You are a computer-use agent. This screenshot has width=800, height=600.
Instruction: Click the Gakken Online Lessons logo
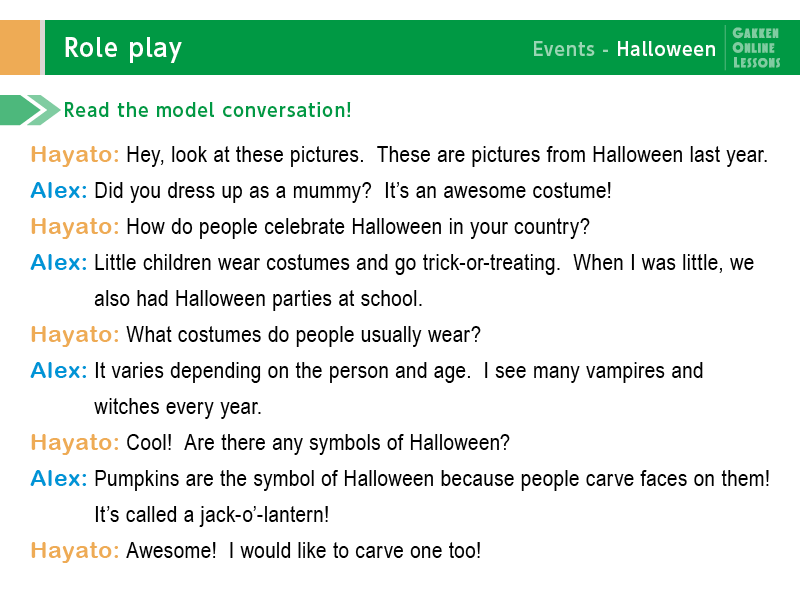point(756,48)
